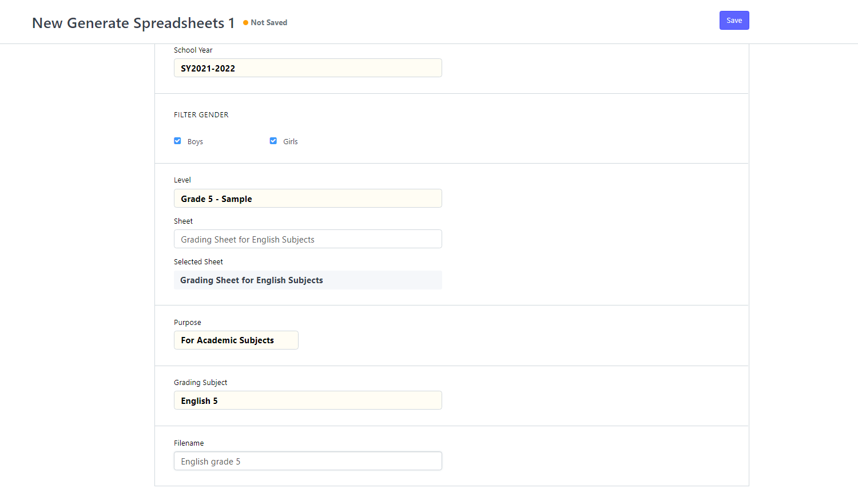The height and width of the screenshot is (504, 858).
Task: Select the Grading Subject field English 5
Action: 308,400
